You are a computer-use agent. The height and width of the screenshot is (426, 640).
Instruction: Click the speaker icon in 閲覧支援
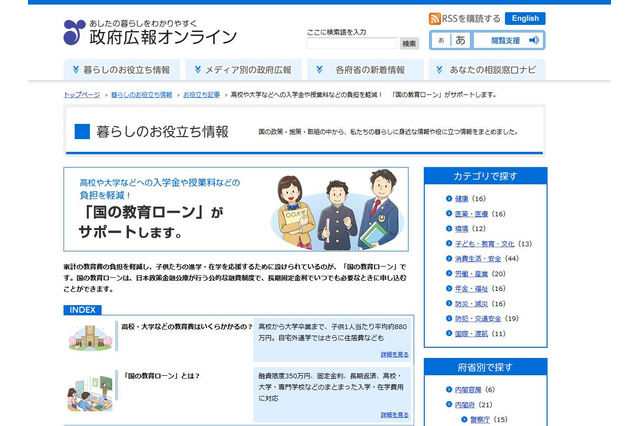click(533, 40)
